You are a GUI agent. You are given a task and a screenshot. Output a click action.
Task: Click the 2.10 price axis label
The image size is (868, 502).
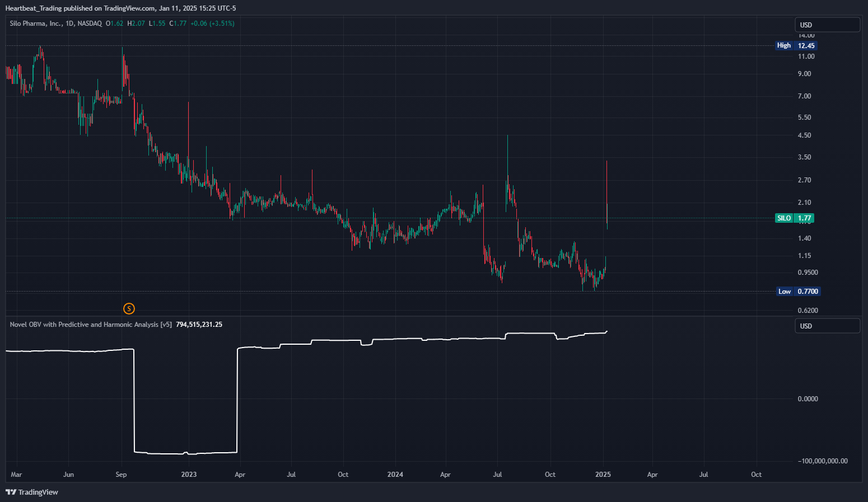pyautogui.click(x=805, y=203)
